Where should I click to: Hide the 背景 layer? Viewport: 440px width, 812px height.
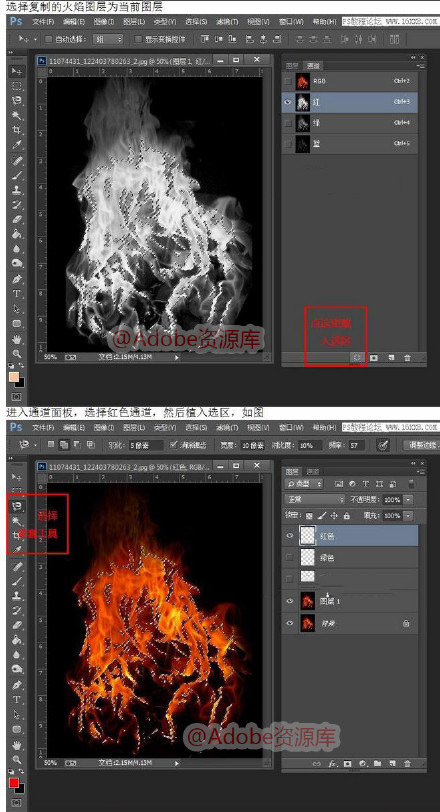pyautogui.click(x=290, y=624)
